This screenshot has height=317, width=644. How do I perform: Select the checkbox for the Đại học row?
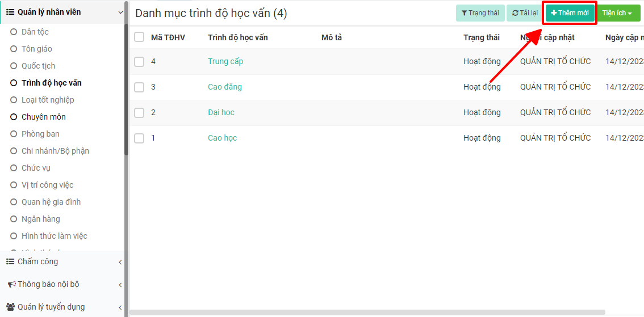[x=139, y=112]
